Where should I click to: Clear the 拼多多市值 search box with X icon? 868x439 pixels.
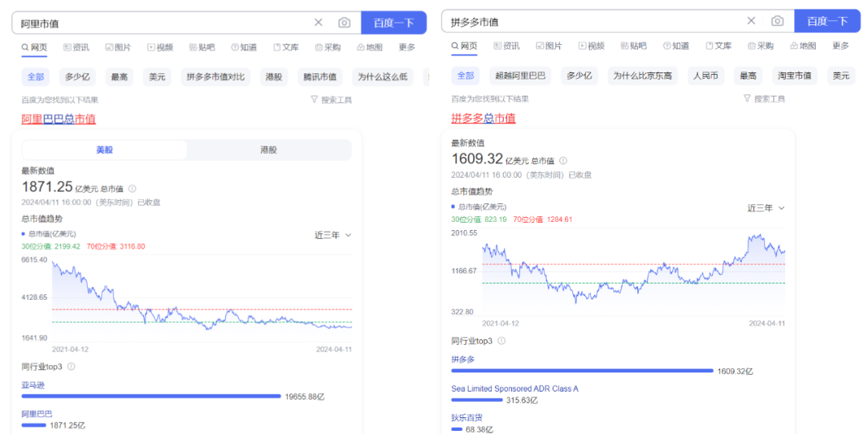(751, 21)
